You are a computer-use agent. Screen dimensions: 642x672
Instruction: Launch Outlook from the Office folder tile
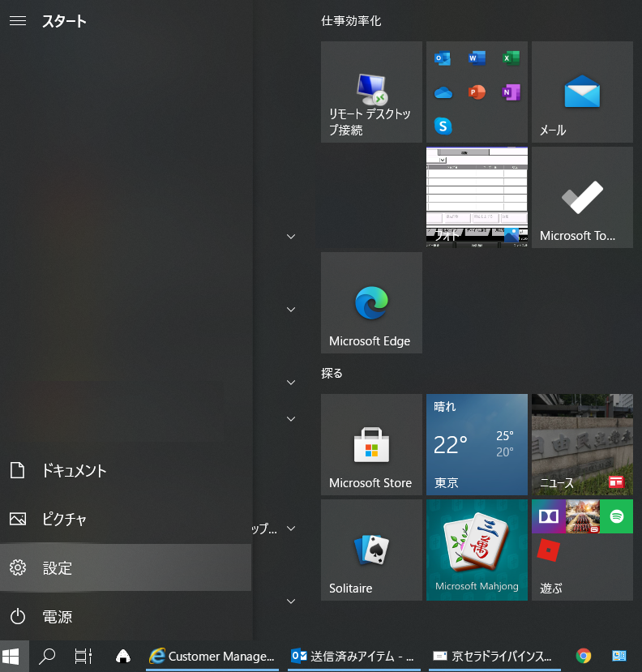[x=443, y=58]
